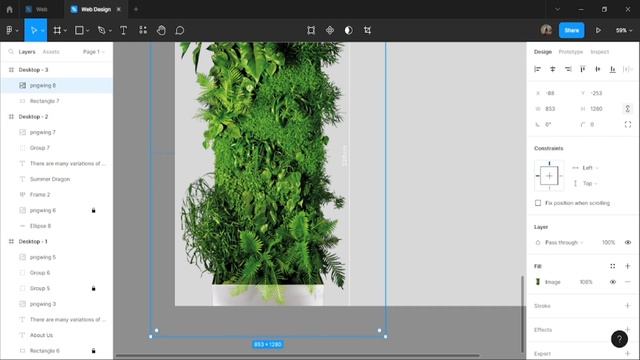Select the Frame tool
Image resolution: width=640 pixels, height=360 pixels.
[x=57, y=30]
